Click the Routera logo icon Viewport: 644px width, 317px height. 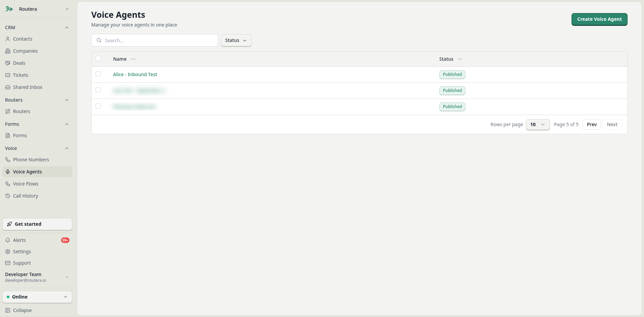point(9,9)
